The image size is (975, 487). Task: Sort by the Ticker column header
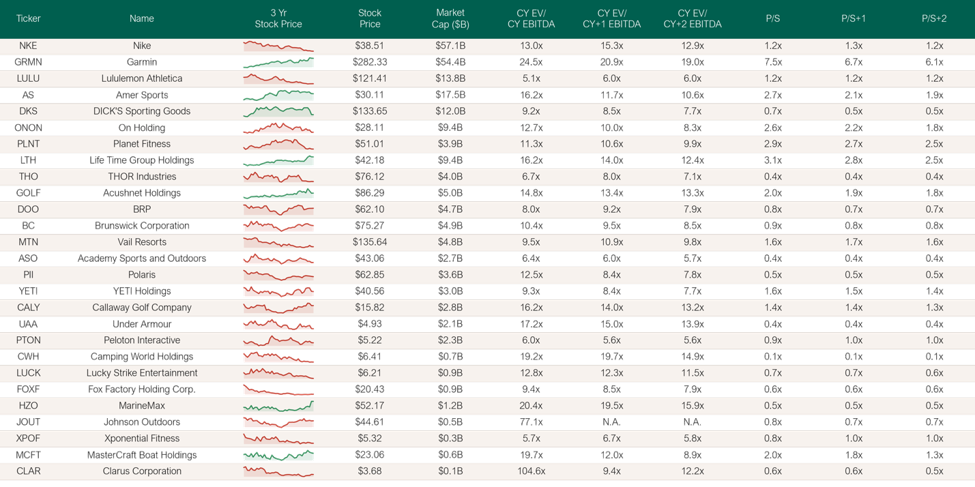[x=28, y=19]
